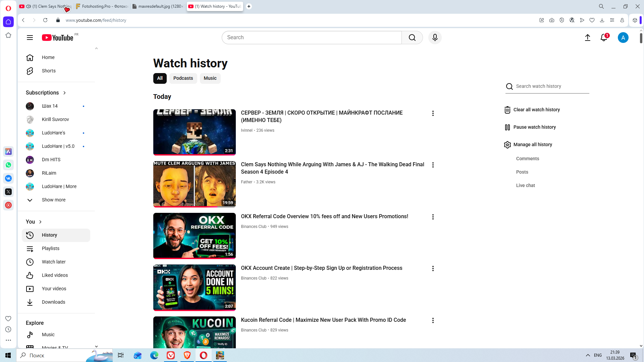The image size is (644, 362).
Task: Expand Show more subscriptions
Action: (x=53, y=200)
